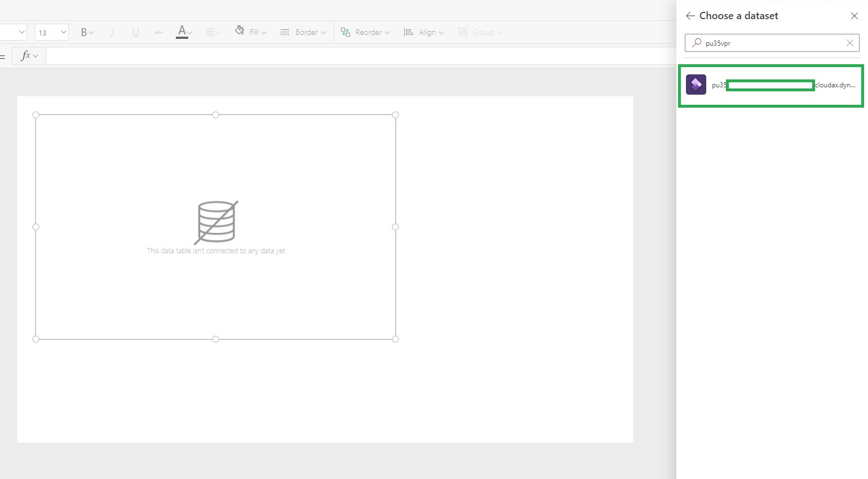Open the Border style menu
Viewport: 868px width, 479px height.
[x=303, y=33]
